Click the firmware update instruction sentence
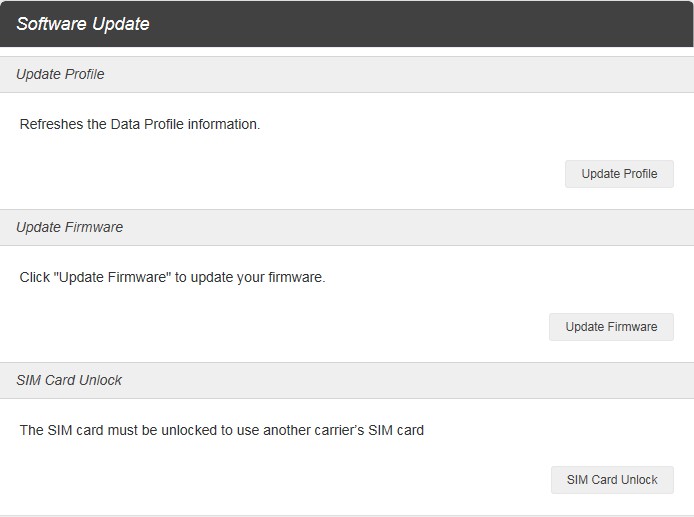 pyautogui.click(x=173, y=278)
